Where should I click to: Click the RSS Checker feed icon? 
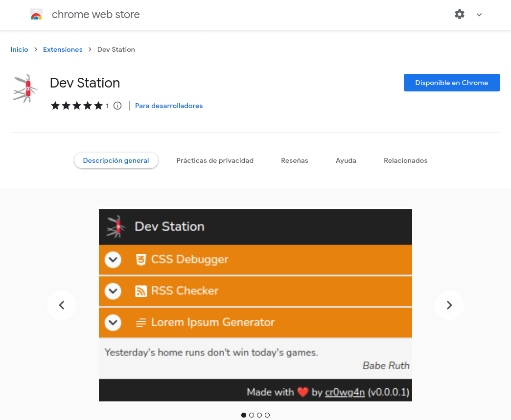click(x=141, y=291)
